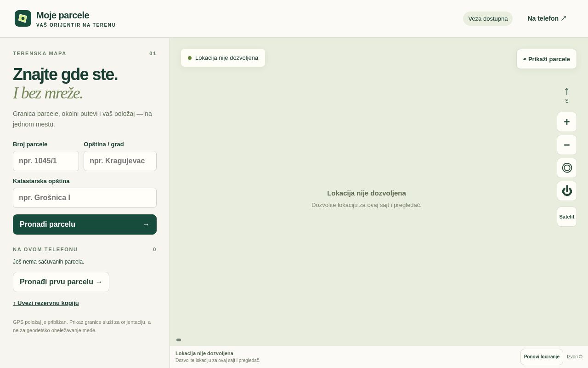This screenshot has height=368, width=588.
Task: Focus the Broj parcele input field
Action: click(x=46, y=161)
